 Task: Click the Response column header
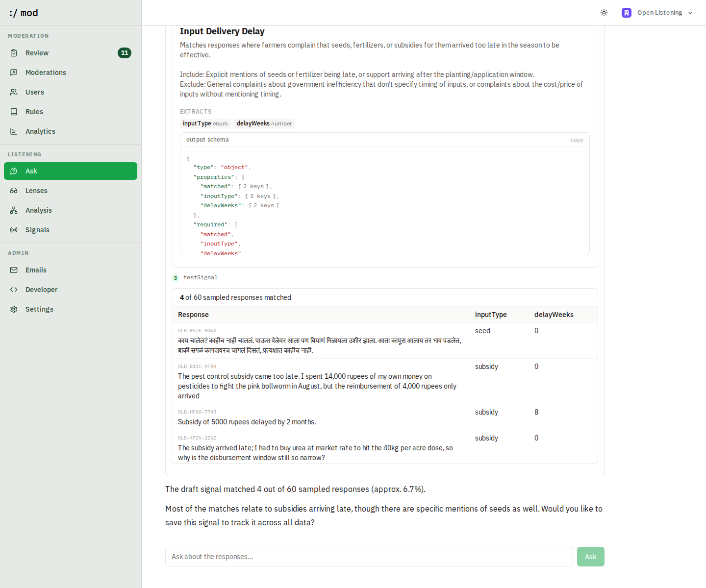(193, 315)
